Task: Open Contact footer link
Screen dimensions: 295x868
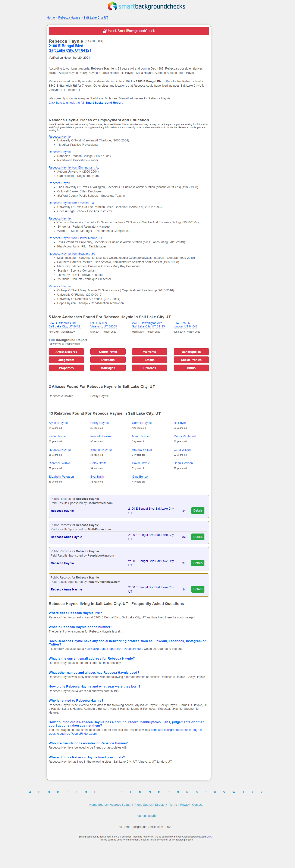Action: [197, 805]
